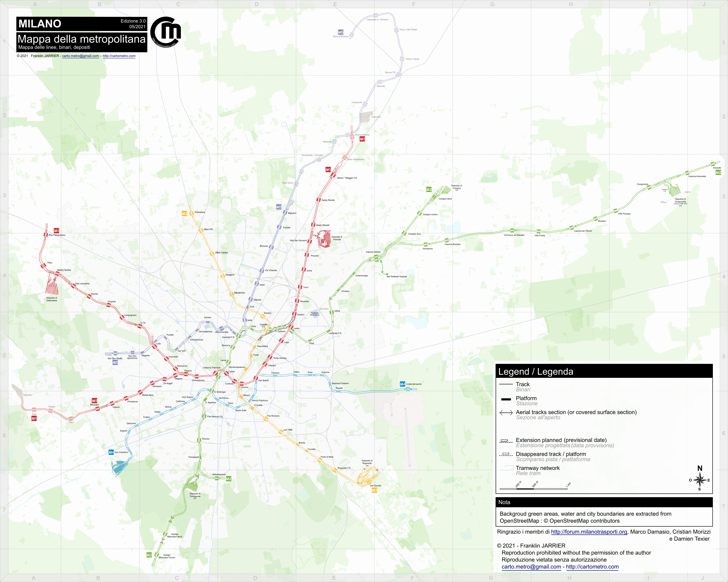Click the Extension planned dashed symbol
The image size is (728, 582).
(506, 441)
